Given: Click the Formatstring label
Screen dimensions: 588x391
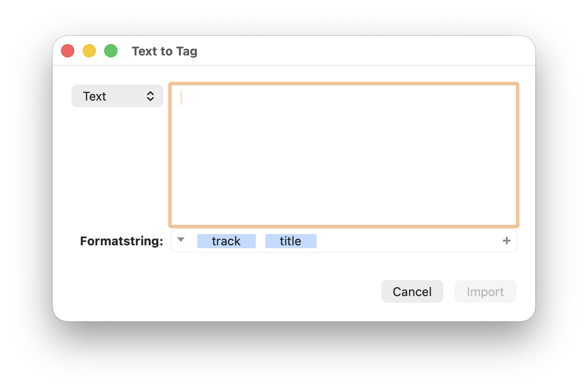Looking at the screenshot, I should (x=122, y=241).
